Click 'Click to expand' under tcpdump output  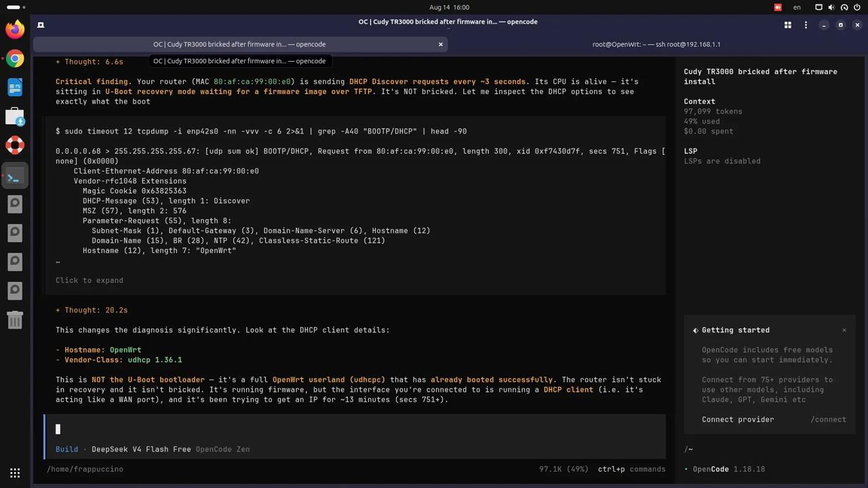(x=90, y=281)
